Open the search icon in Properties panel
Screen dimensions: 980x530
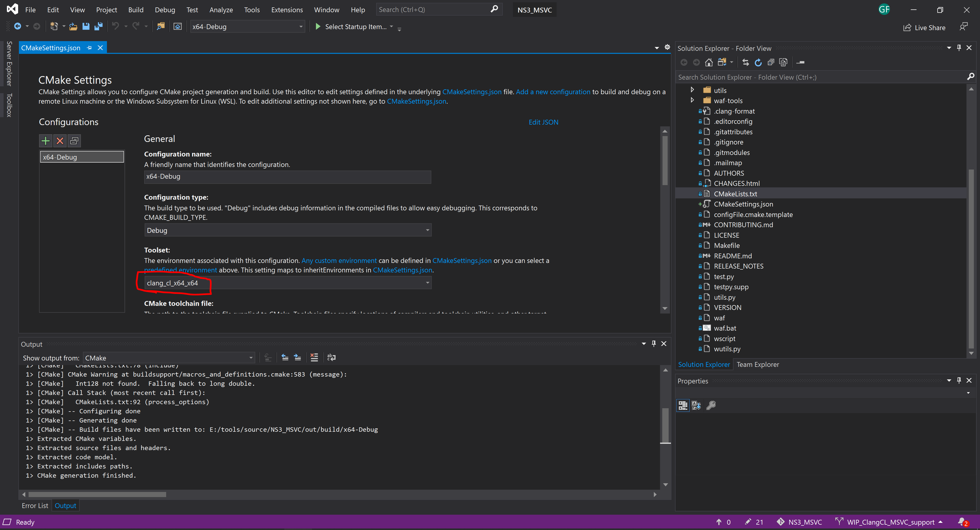[x=711, y=405]
